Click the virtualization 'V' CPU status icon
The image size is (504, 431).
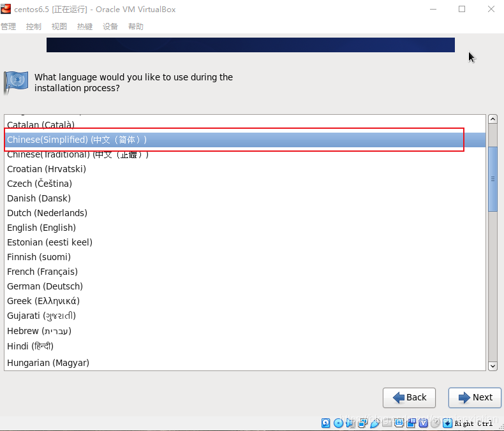pyautogui.click(x=424, y=423)
